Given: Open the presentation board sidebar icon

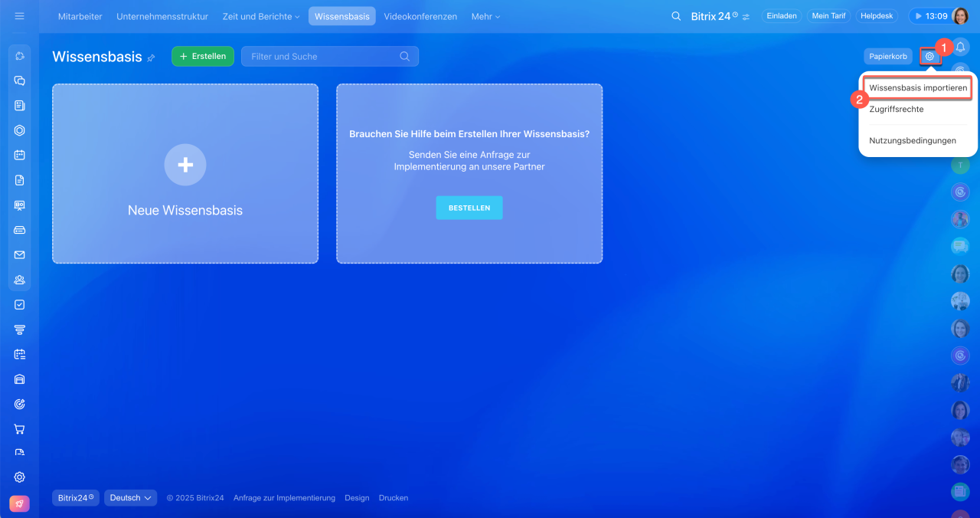Looking at the screenshot, I should 20,205.
